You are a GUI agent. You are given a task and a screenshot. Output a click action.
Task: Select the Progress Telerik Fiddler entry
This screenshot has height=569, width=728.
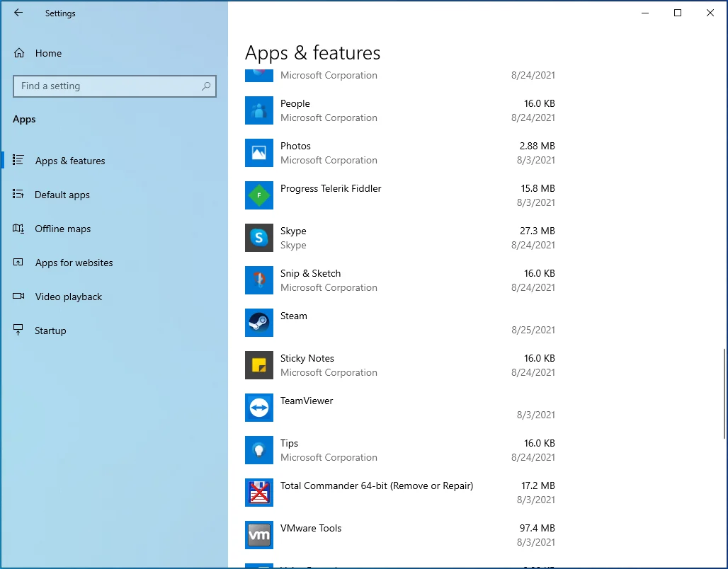point(331,188)
